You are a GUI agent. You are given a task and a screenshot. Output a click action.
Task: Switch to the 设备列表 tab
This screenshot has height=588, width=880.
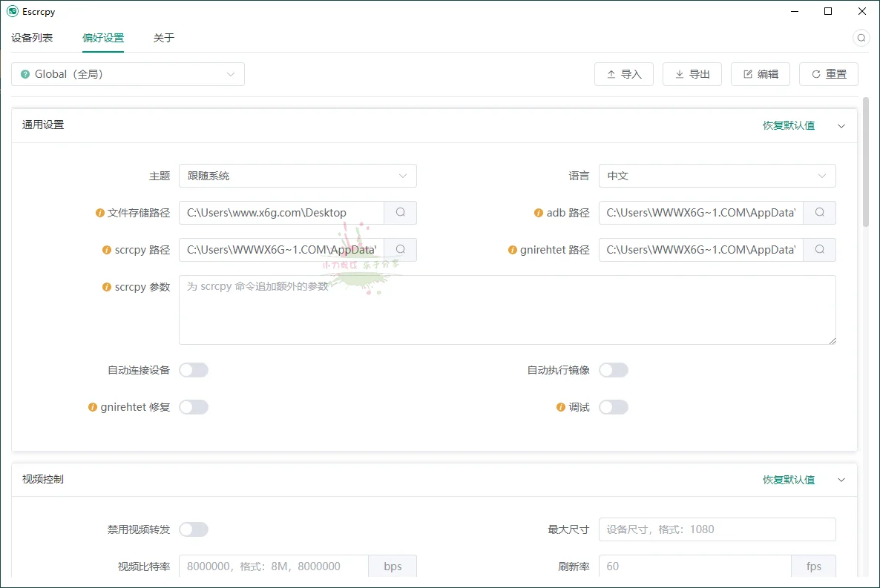click(x=31, y=37)
